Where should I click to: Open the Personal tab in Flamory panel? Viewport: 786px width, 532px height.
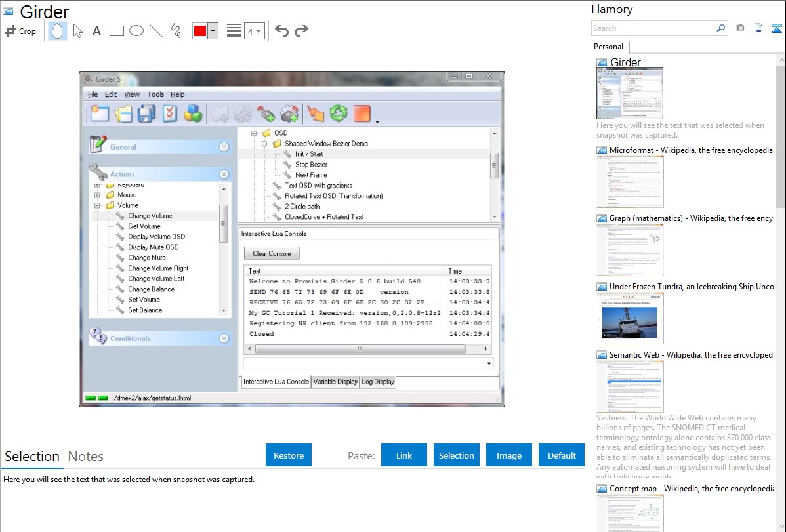pyautogui.click(x=609, y=47)
